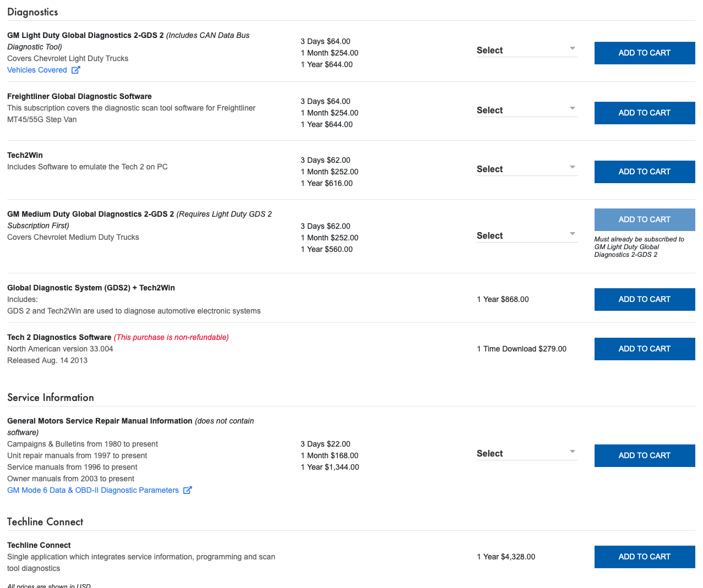Expand subscription dropdown for GM Light Duty GDS 2
This screenshot has width=703, height=588.
526,50
